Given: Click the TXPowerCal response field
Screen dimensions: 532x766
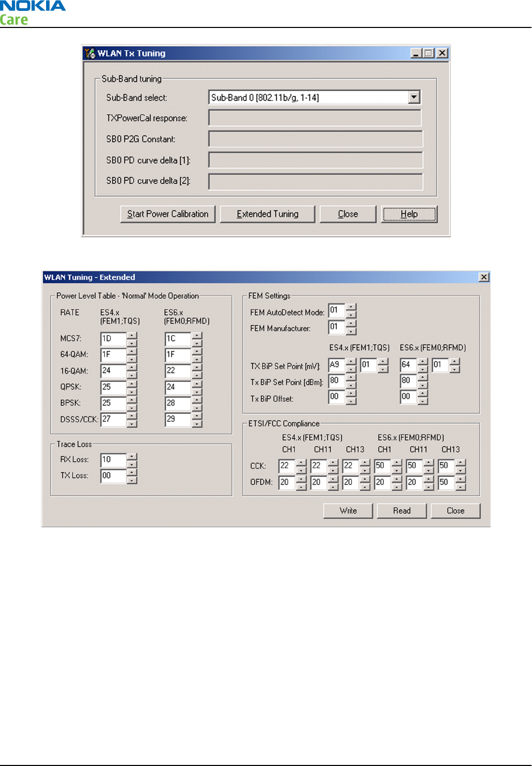Looking at the screenshot, I should point(315,118).
